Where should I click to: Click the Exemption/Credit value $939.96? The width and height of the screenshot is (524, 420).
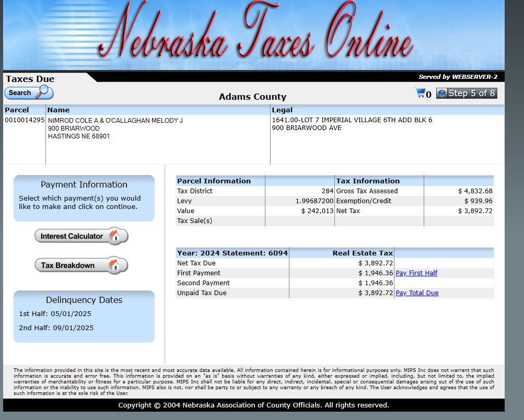point(478,201)
